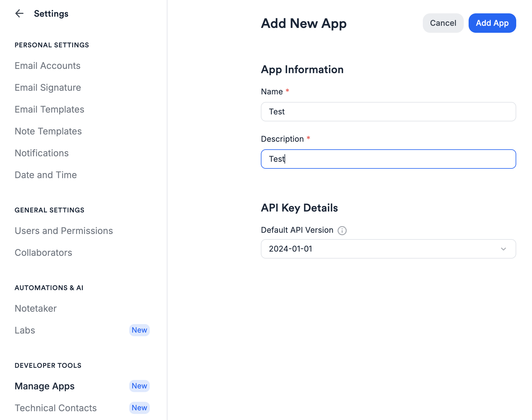The height and width of the screenshot is (420, 532).
Task: Cancel adding the new app
Action: pos(443,23)
